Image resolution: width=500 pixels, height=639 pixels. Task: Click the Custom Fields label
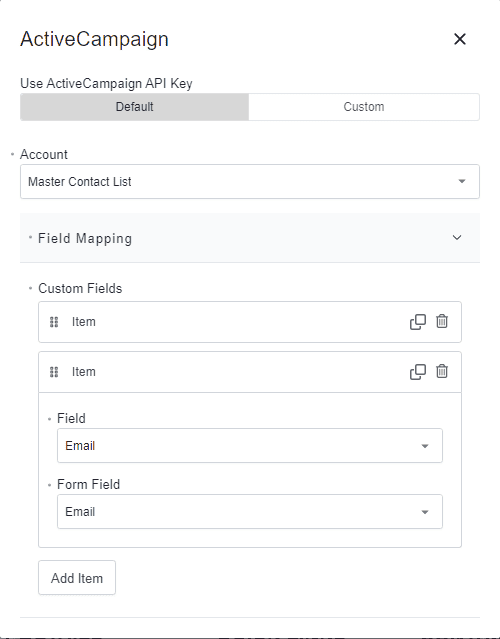80,289
